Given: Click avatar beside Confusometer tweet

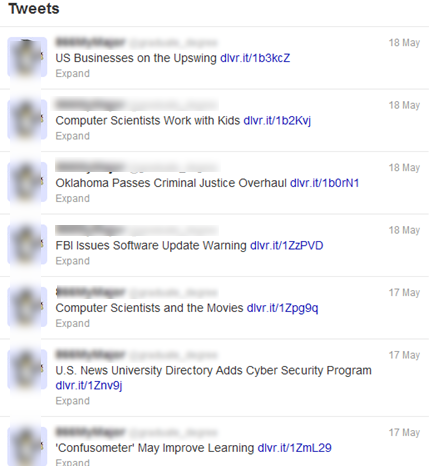Looking at the screenshot, I should 27,446.
